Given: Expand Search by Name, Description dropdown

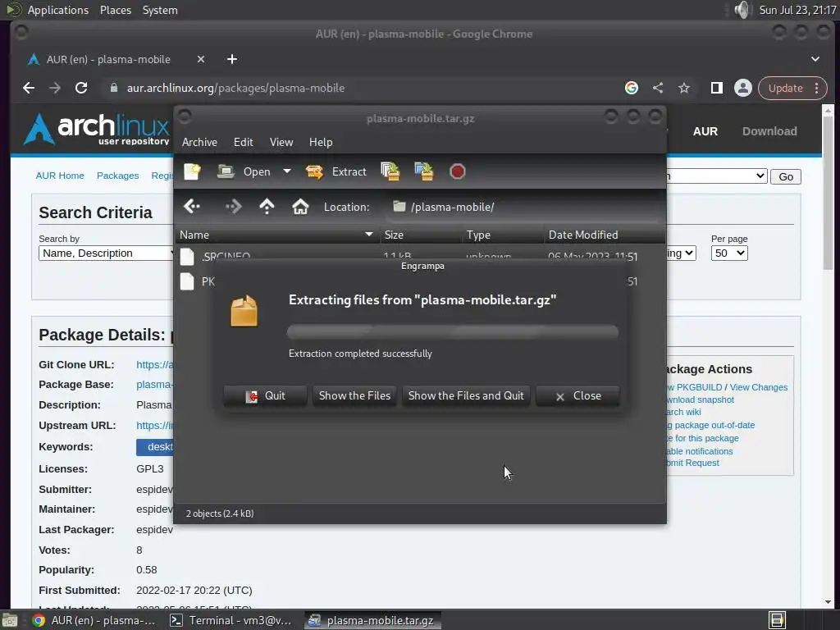Looking at the screenshot, I should [107, 253].
